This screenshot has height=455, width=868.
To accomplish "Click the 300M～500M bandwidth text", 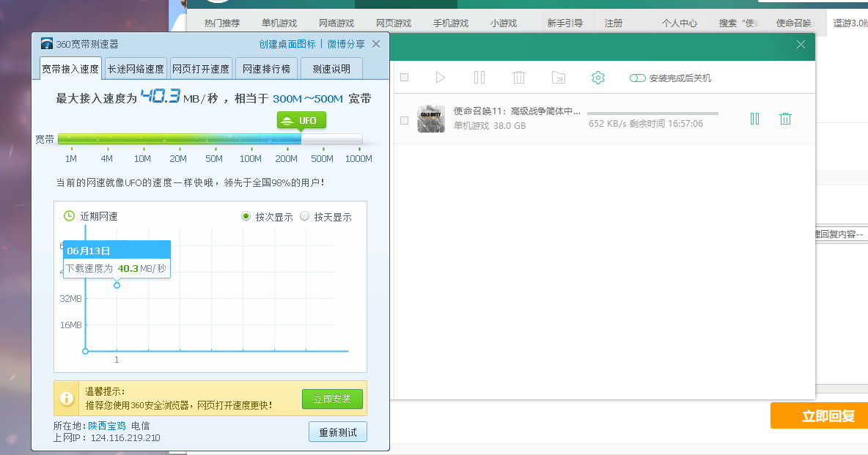I will (308, 98).
